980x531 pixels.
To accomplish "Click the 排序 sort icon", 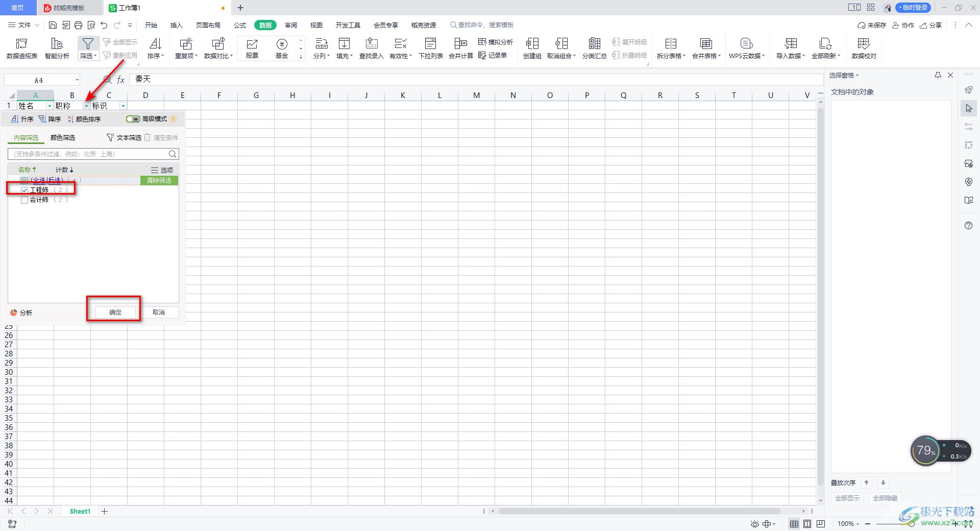I will click(x=155, y=44).
